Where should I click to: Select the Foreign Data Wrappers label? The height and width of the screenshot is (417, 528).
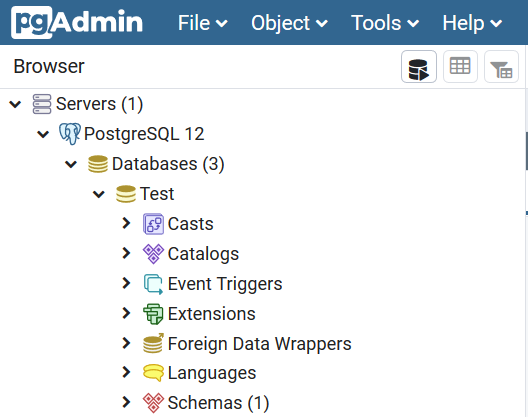[x=260, y=344]
